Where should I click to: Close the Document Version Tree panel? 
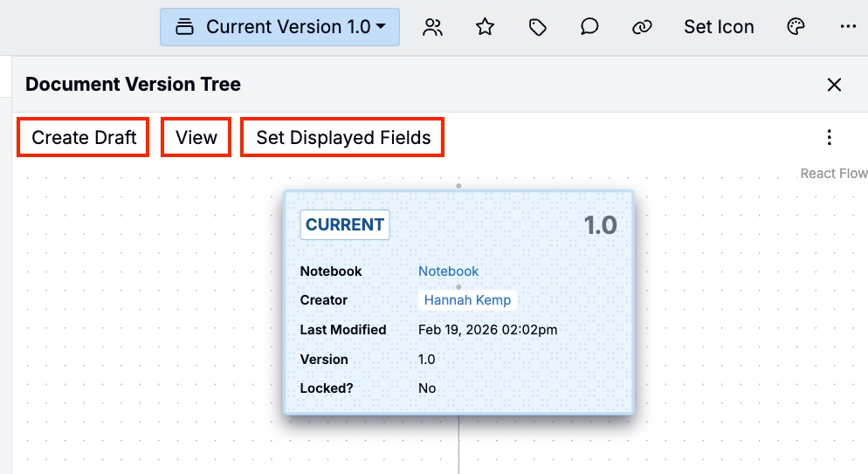[834, 85]
